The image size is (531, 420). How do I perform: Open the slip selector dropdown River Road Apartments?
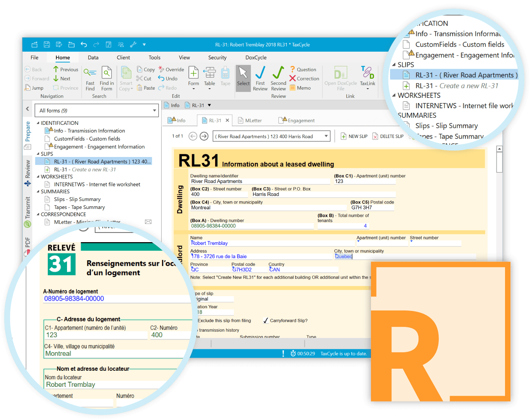point(271,136)
